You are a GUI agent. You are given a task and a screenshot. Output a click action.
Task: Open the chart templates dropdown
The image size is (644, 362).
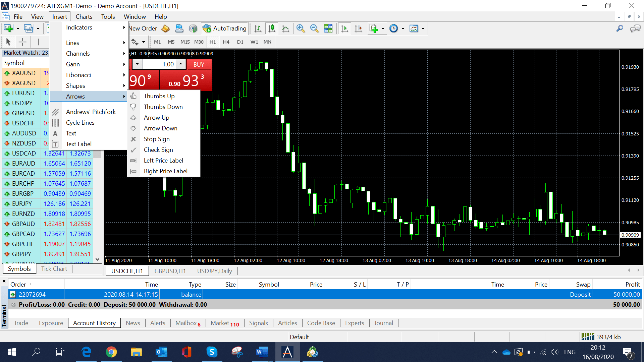pyautogui.click(x=422, y=28)
